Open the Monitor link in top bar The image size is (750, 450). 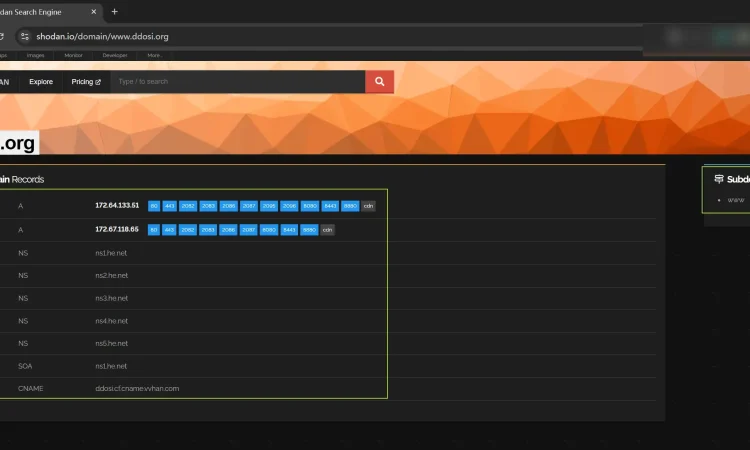tap(73, 55)
